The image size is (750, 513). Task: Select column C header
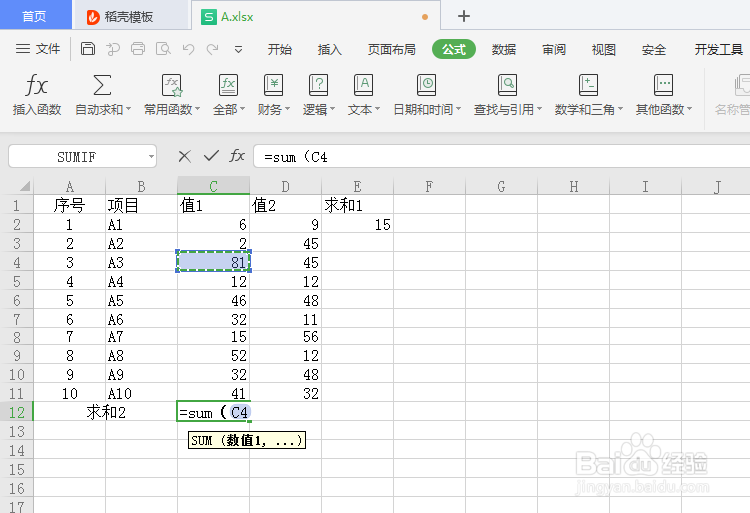(x=213, y=186)
